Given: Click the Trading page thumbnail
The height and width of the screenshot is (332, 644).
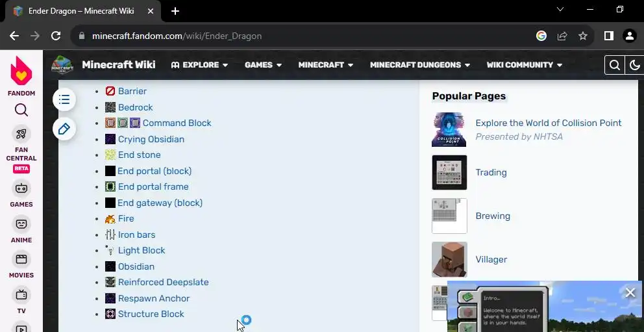Looking at the screenshot, I should [449, 173].
